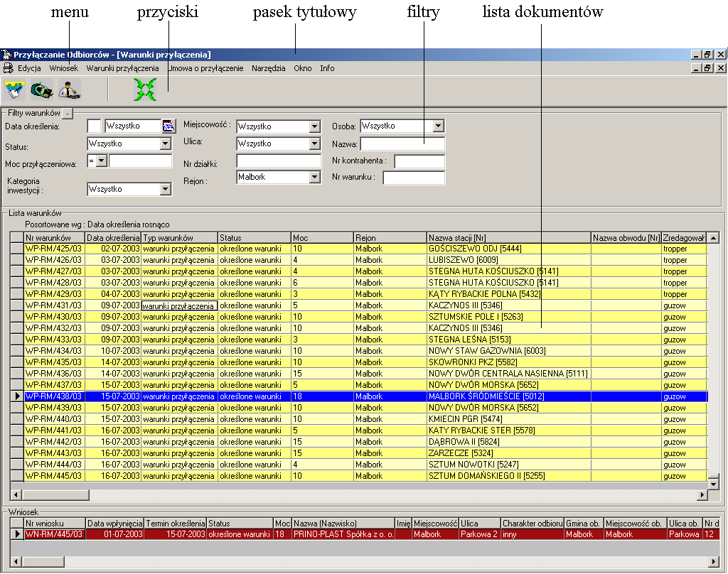Image resolution: width=728 pixels, height=574 pixels.
Task: Open the Moc przyłączeniowa operator dropdown
Action: (102, 161)
